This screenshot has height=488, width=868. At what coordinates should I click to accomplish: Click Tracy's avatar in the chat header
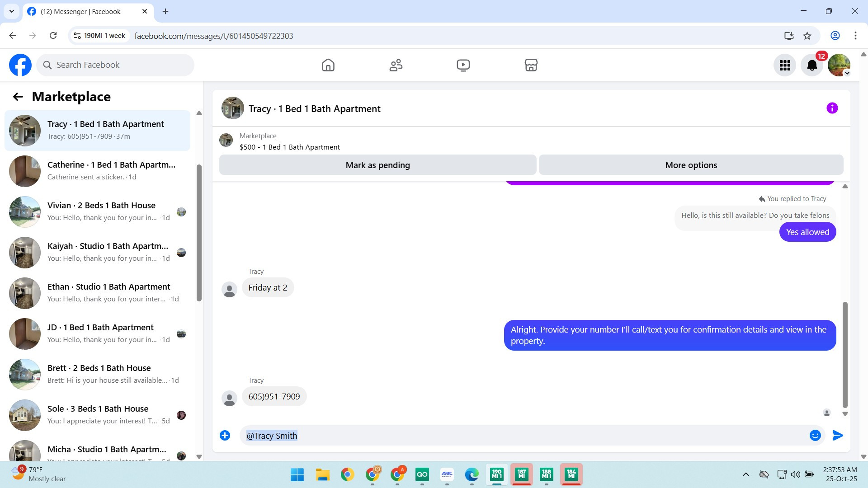coord(233,108)
